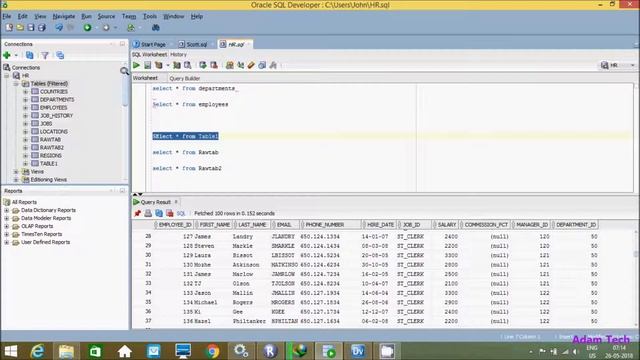Switch to the Start Page tab
This screenshot has height=360, width=640.
click(150, 44)
